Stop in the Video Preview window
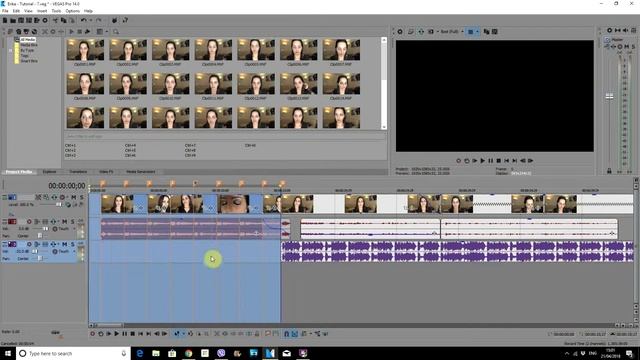Viewport: 640px width, 360px height. (498, 161)
